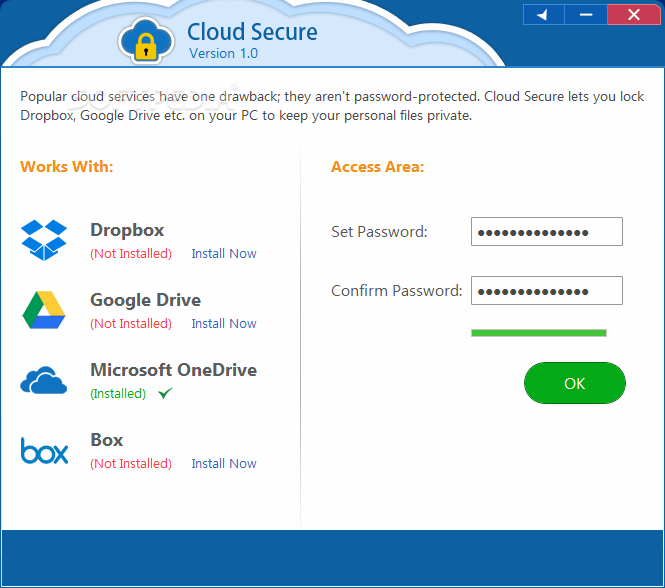Click the Box logo icon

tap(45, 451)
